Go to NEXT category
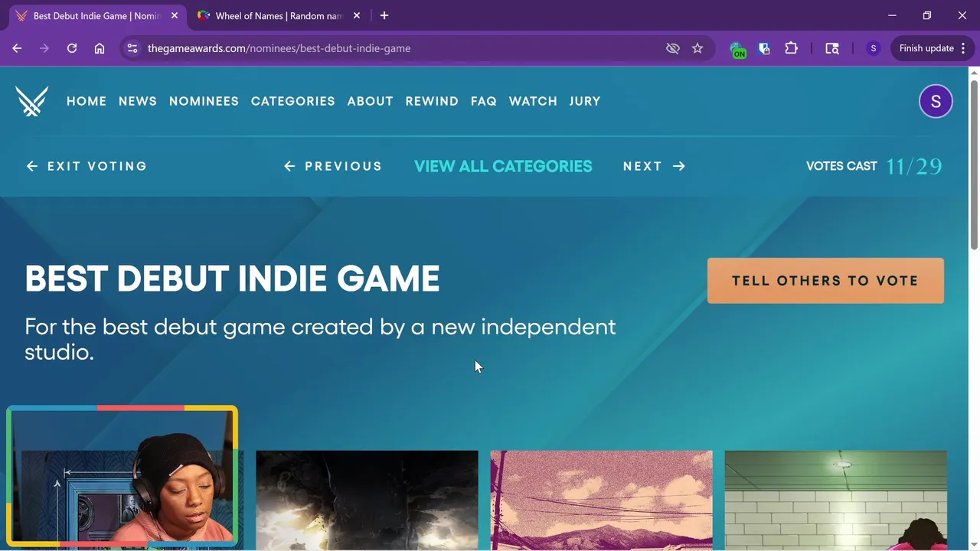The image size is (980, 551). tap(655, 166)
